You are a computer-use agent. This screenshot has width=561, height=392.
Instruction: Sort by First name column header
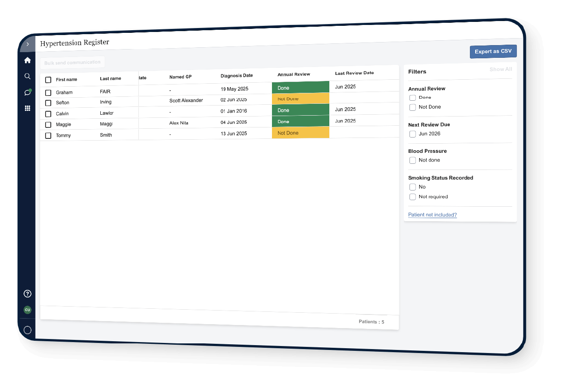[x=67, y=80]
